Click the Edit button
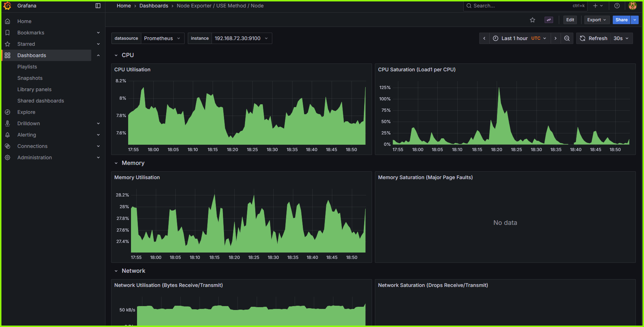 click(570, 20)
